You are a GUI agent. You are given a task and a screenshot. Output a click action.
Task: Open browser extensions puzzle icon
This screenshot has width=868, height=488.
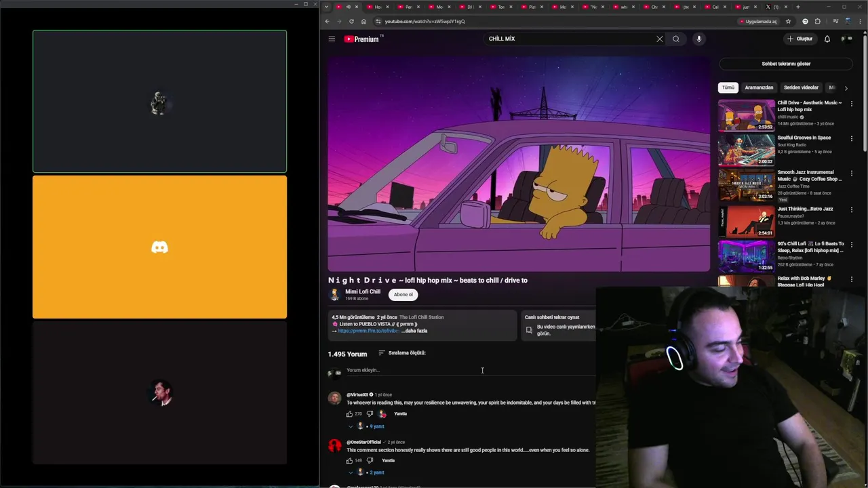817,21
